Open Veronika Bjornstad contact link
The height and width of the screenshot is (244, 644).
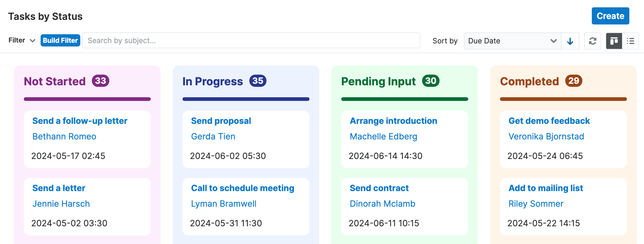point(546,136)
